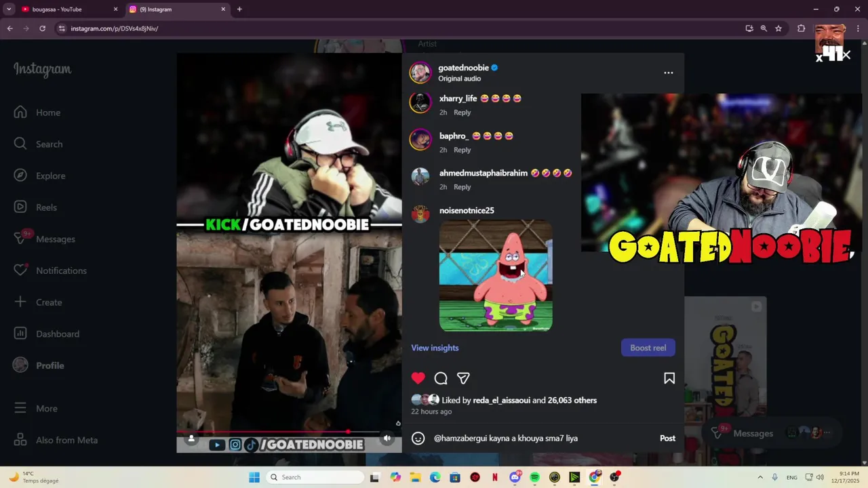The height and width of the screenshot is (488, 868).
Task: Open the Search sidebar item
Action: pyautogui.click(x=39, y=144)
